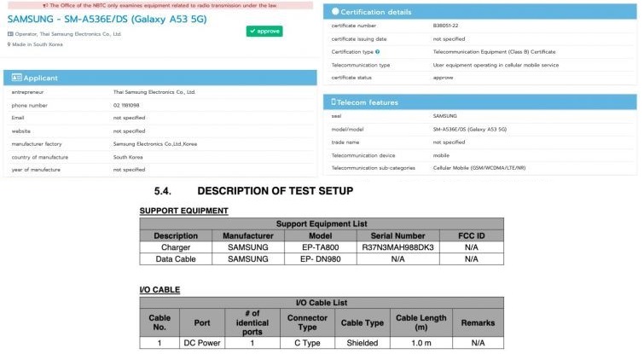The height and width of the screenshot is (354, 644).
Task: Click the Certification type info icon
Action: pos(377,52)
